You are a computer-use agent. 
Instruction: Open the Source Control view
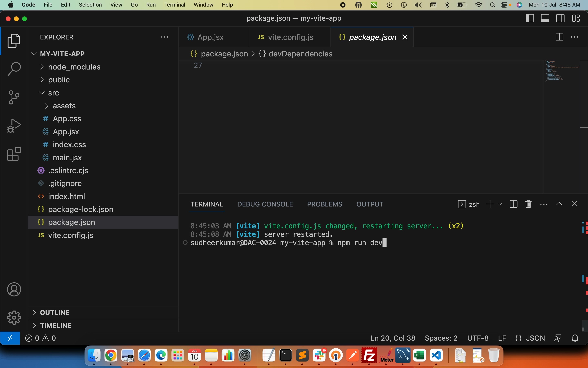[14, 97]
